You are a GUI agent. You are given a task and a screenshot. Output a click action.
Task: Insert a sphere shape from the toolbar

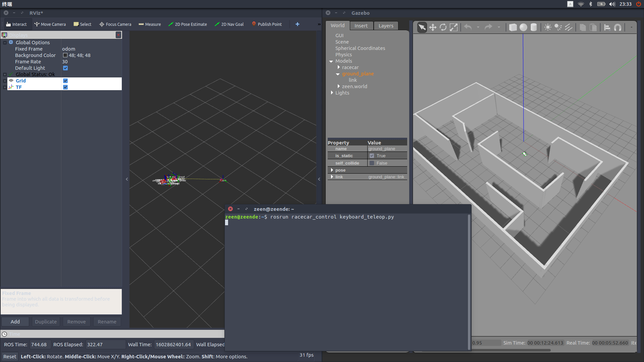523,27
